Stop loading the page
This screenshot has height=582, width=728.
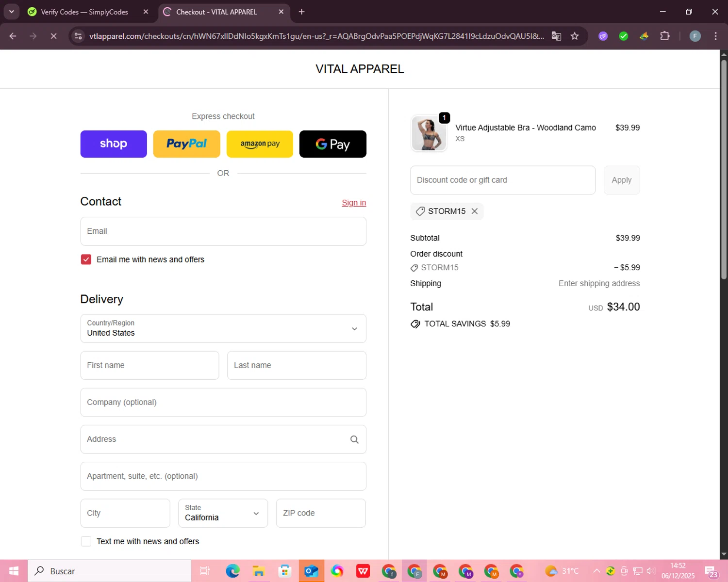[54, 36]
